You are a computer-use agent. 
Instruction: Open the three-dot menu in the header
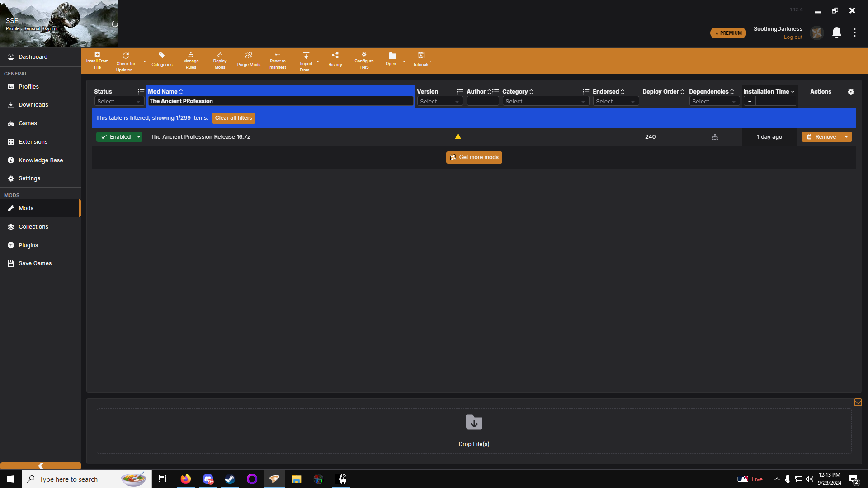855,33
